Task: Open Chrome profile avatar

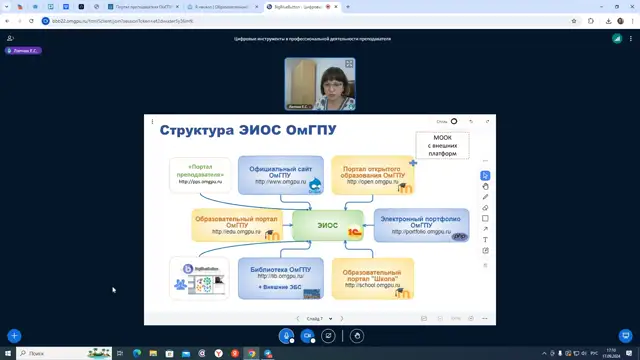Action: (620, 21)
